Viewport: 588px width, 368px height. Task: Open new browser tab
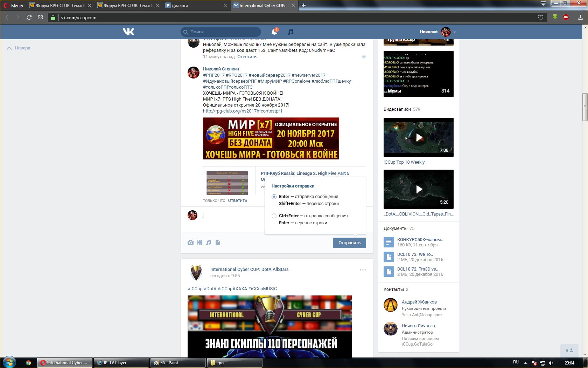(303, 5)
